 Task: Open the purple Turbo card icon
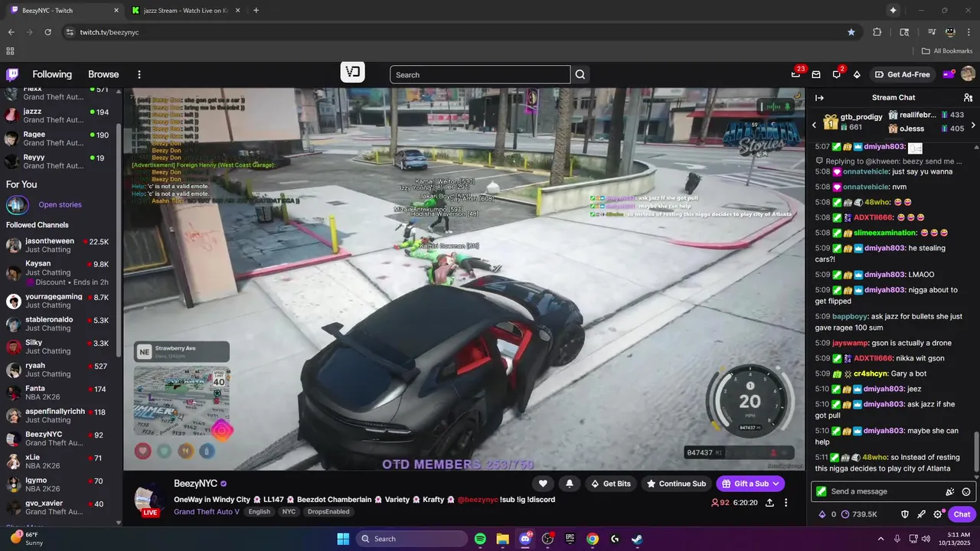[x=949, y=74]
